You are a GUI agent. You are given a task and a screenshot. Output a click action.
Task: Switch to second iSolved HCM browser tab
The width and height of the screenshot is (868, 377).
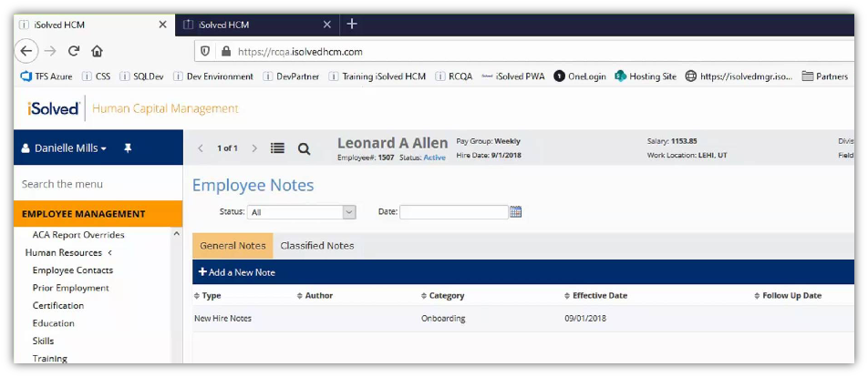tap(258, 25)
